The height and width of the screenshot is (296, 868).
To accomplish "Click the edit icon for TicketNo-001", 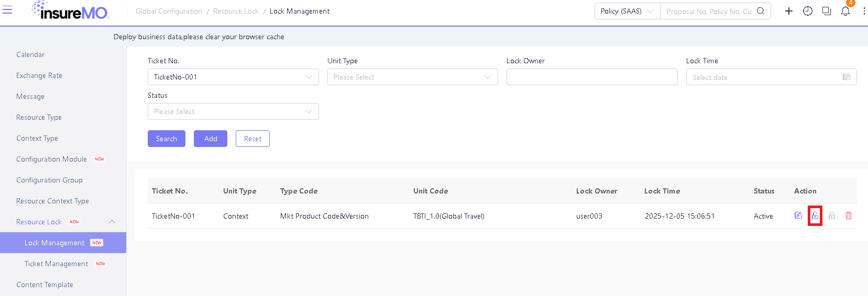I will click(x=798, y=215).
